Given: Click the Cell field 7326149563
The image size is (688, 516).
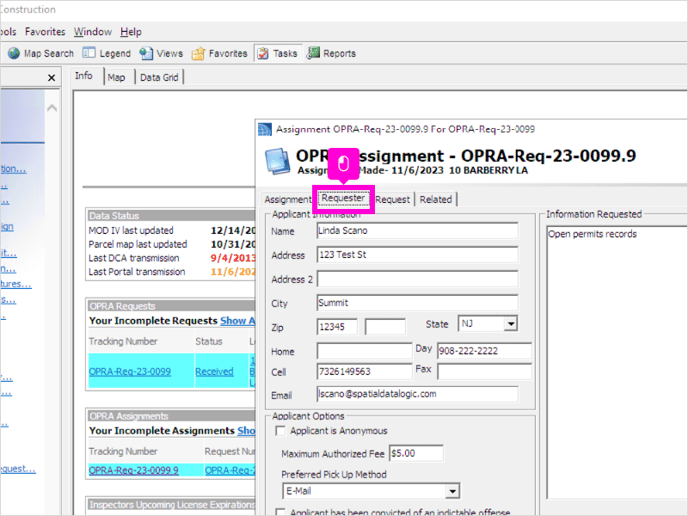Looking at the screenshot, I should [x=364, y=372].
